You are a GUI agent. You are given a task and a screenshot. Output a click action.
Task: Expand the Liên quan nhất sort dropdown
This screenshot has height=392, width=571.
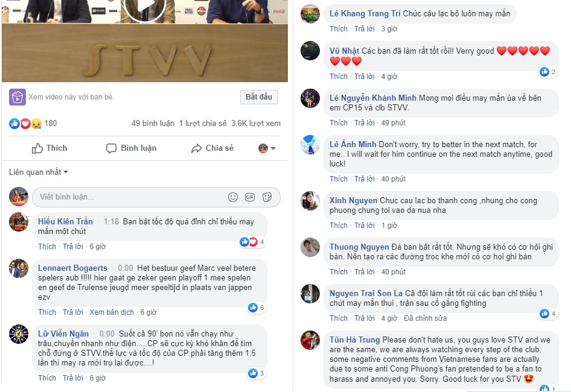38,172
